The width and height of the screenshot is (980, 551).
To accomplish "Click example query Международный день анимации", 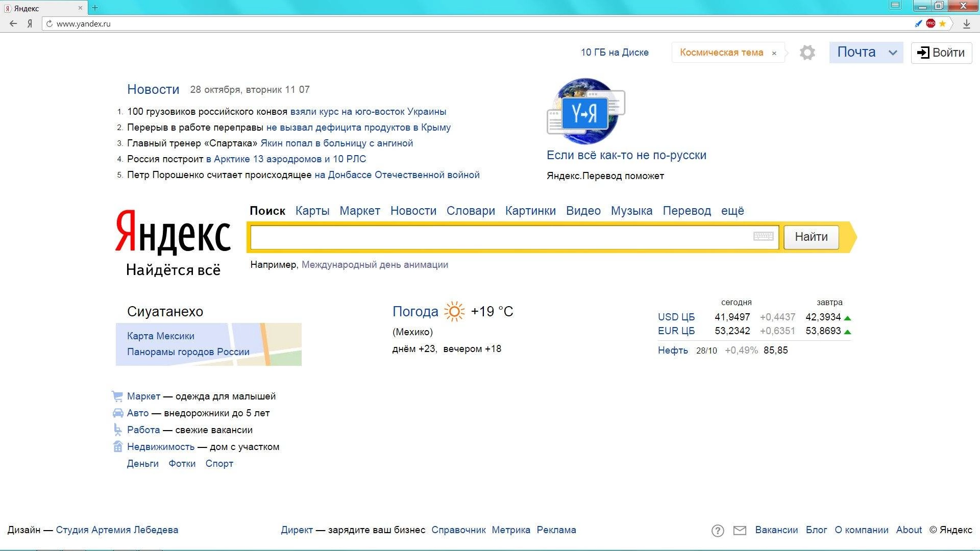I will (375, 264).
